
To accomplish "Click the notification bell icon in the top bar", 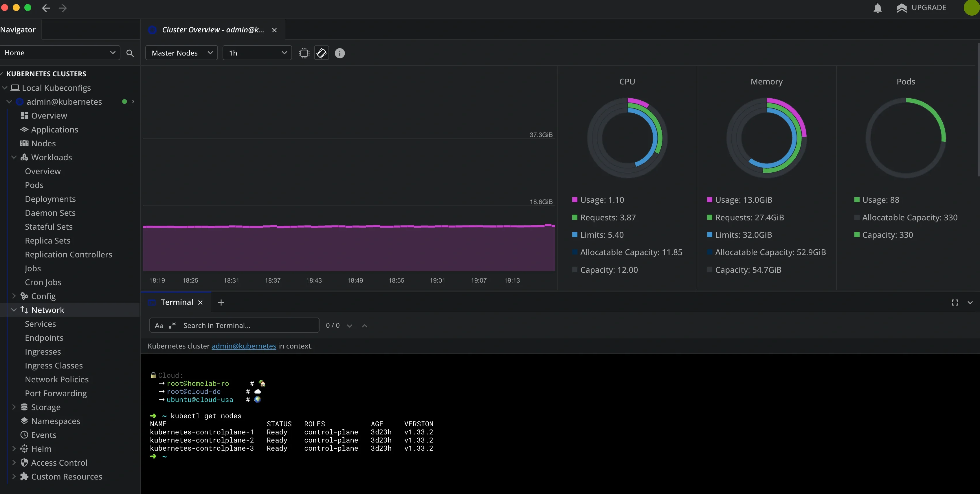I will click(878, 8).
